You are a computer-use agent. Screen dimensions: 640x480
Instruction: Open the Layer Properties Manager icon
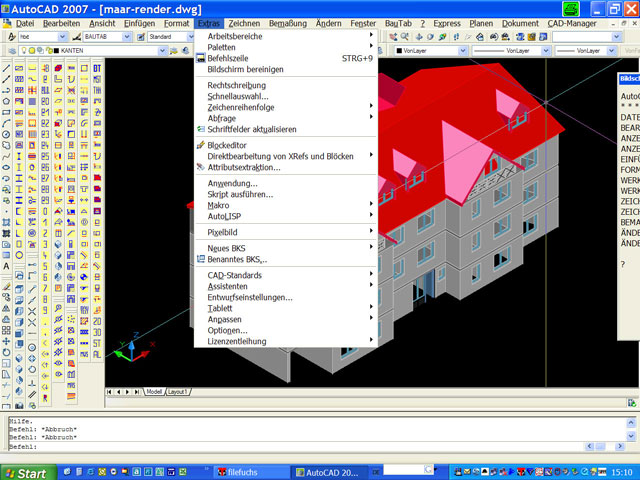[x=12, y=51]
